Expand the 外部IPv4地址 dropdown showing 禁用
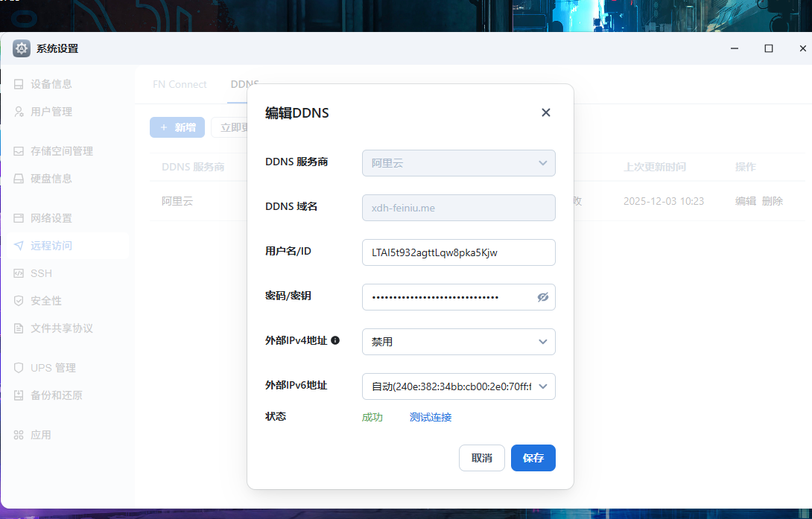This screenshot has width=812, height=519. click(x=458, y=341)
